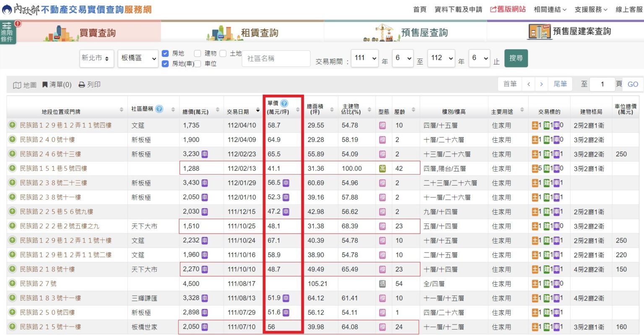Open address link 民族路222巷2號五樓之九
This screenshot has width=644, height=335.
pos(60,226)
